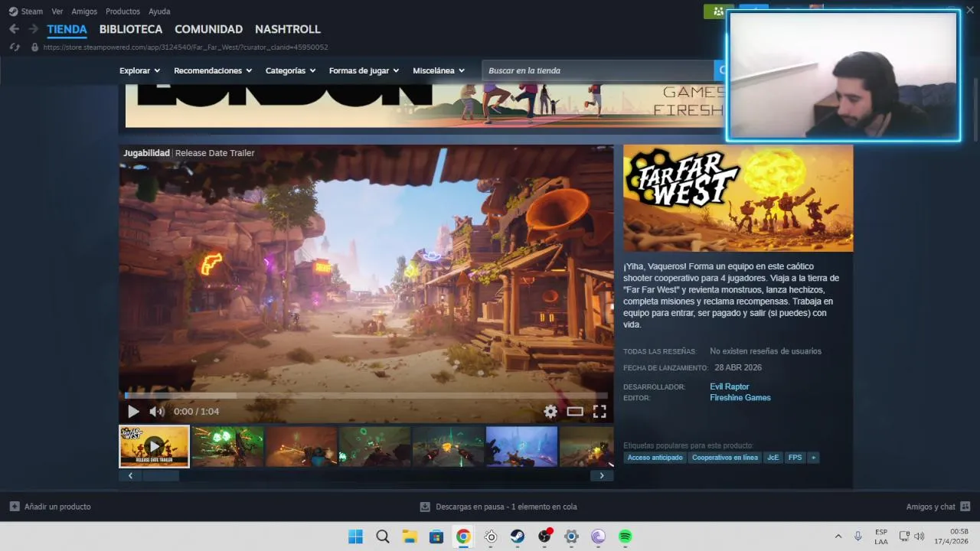Open the Amigos menu
This screenshot has width=980, height=551.
point(84,11)
